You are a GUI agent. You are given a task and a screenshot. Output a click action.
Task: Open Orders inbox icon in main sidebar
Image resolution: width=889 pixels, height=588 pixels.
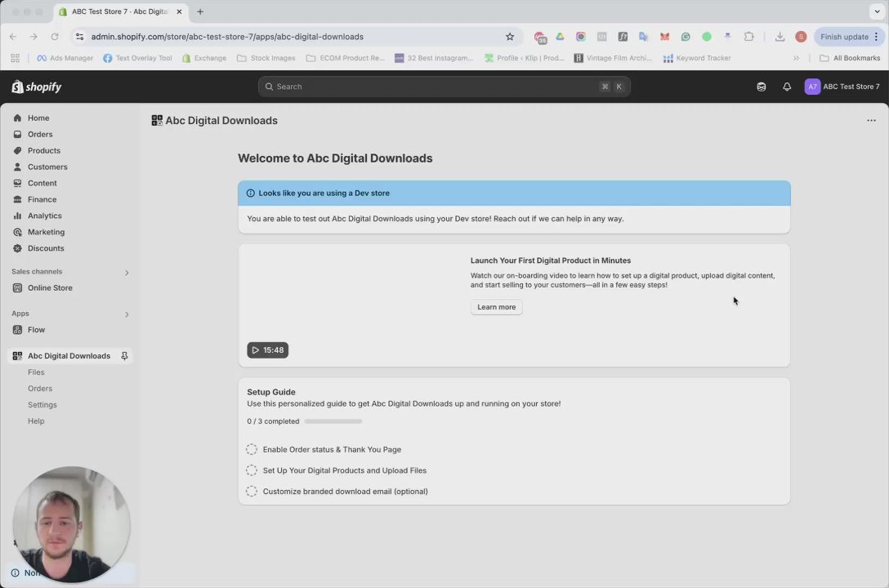coord(18,134)
